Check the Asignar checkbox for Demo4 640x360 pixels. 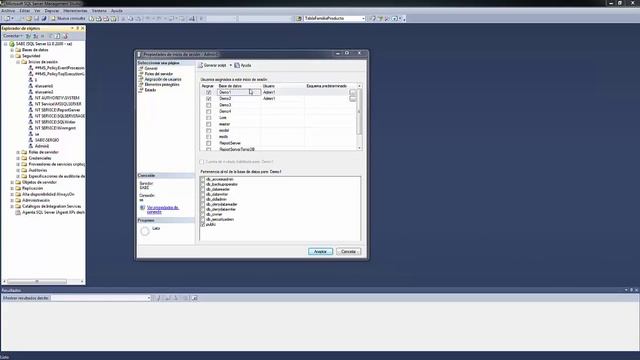[x=209, y=111]
